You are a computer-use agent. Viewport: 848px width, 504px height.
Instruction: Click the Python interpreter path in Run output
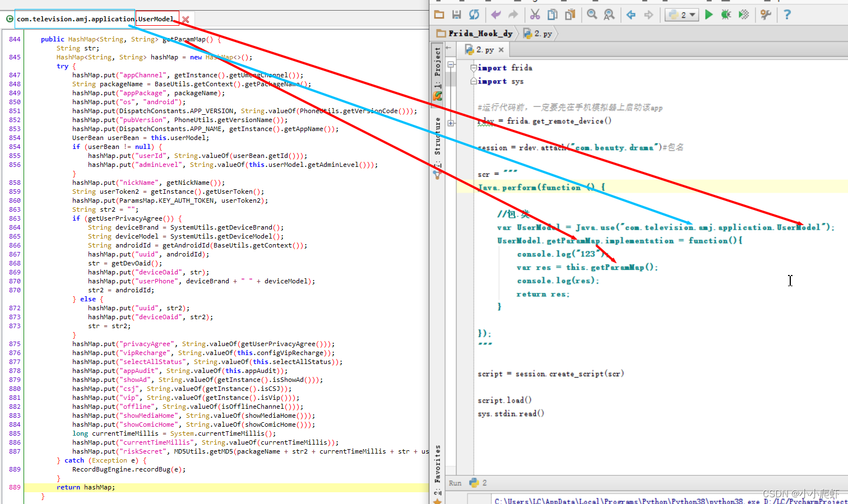pos(627,501)
